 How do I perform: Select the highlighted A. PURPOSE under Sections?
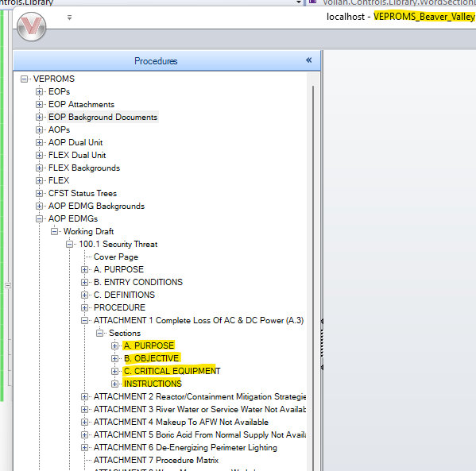(149, 346)
